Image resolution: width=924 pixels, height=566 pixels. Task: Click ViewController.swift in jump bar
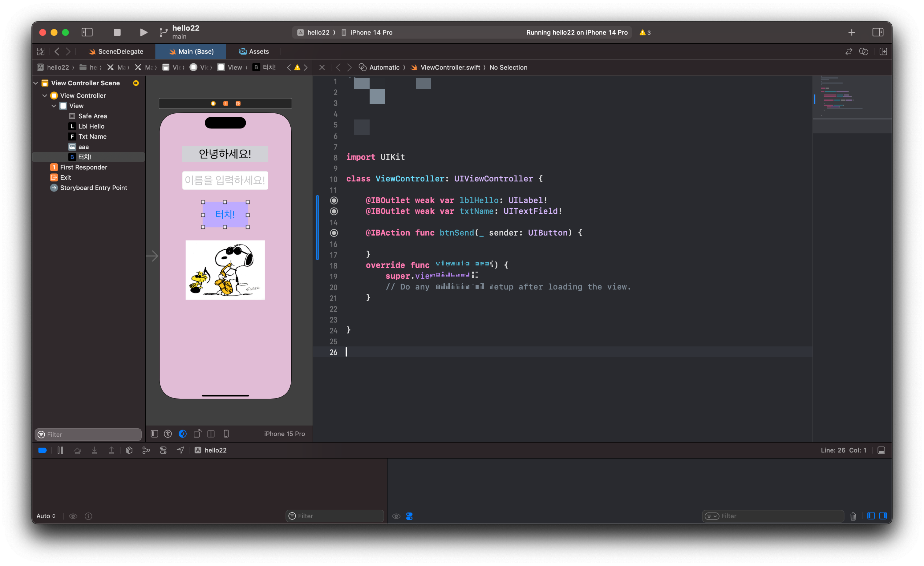(450, 67)
